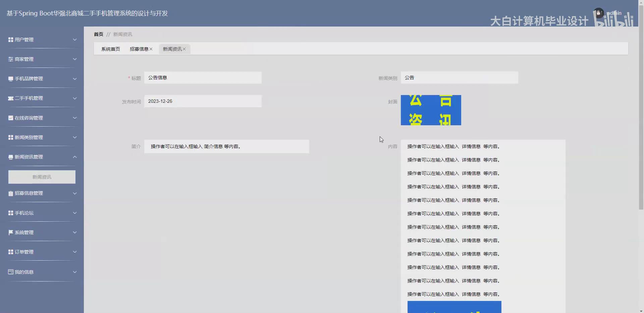Click the 标题 field label
The width and height of the screenshot is (644, 313).
pos(136,78)
